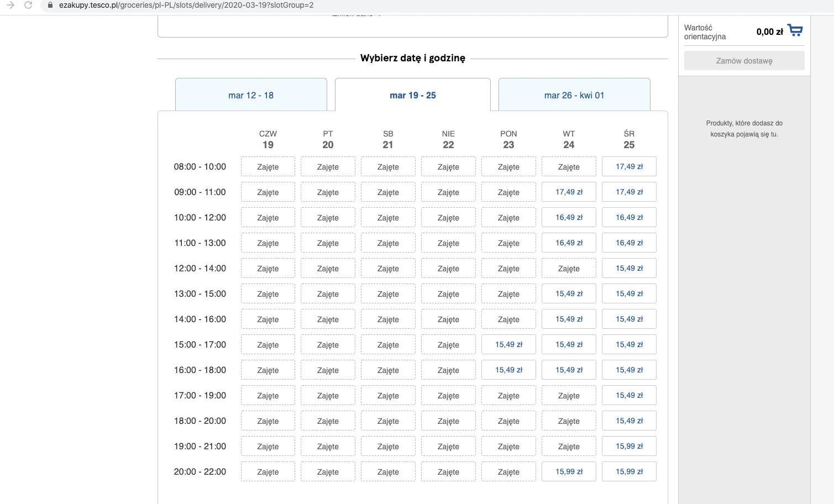The image size is (834, 504).
Task: Click the browser address bar URL
Action: tap(186, 5)
